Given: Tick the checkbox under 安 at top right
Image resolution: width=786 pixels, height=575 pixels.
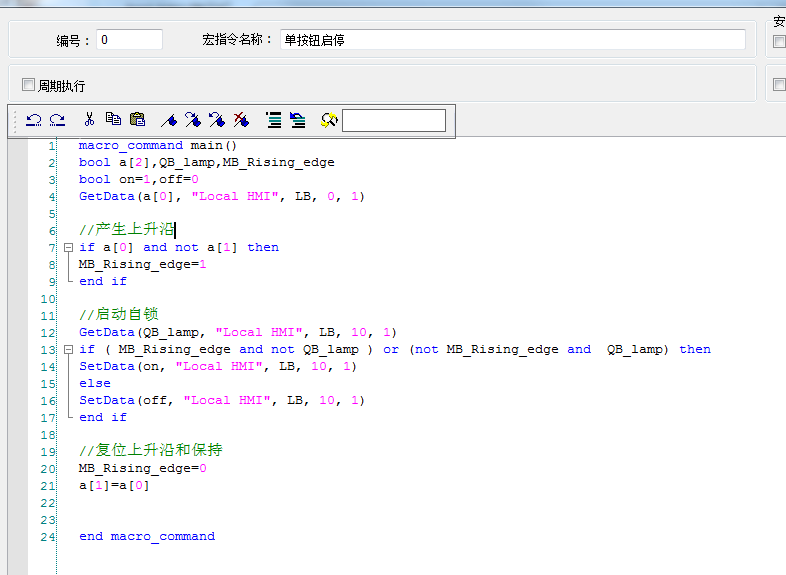Looking at the screenshot, I should (780, 42).
